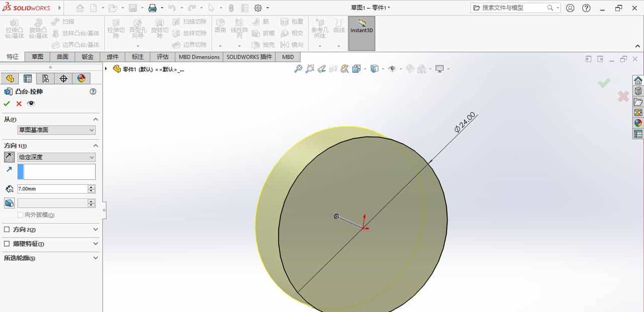The height and width of the screenshot is (312, 644).
Task: Switch to the 草图 ribbon tab
Action: coord(37,57)
